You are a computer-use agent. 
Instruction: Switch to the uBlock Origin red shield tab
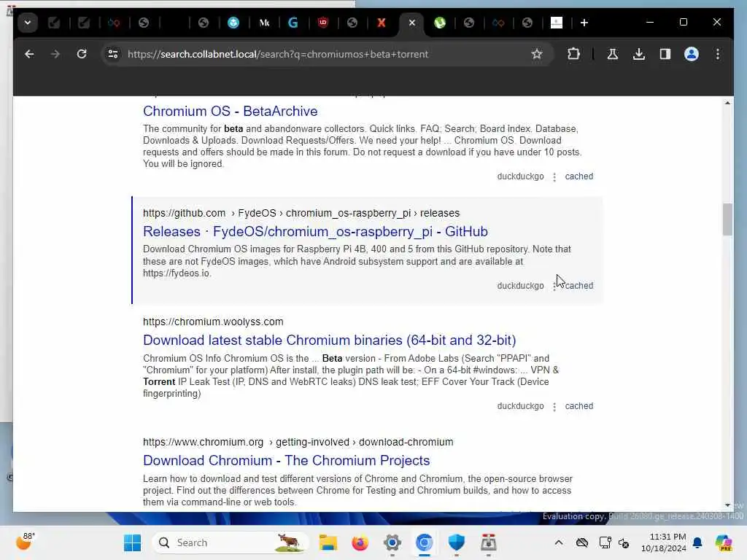(x=323, y=23)
